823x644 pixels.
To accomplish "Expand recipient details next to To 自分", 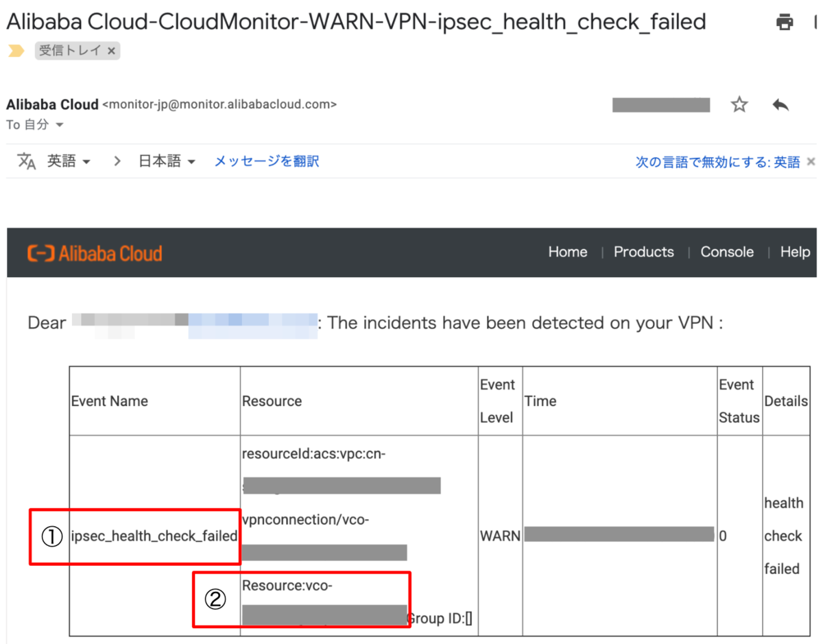I will coord(59,125).
